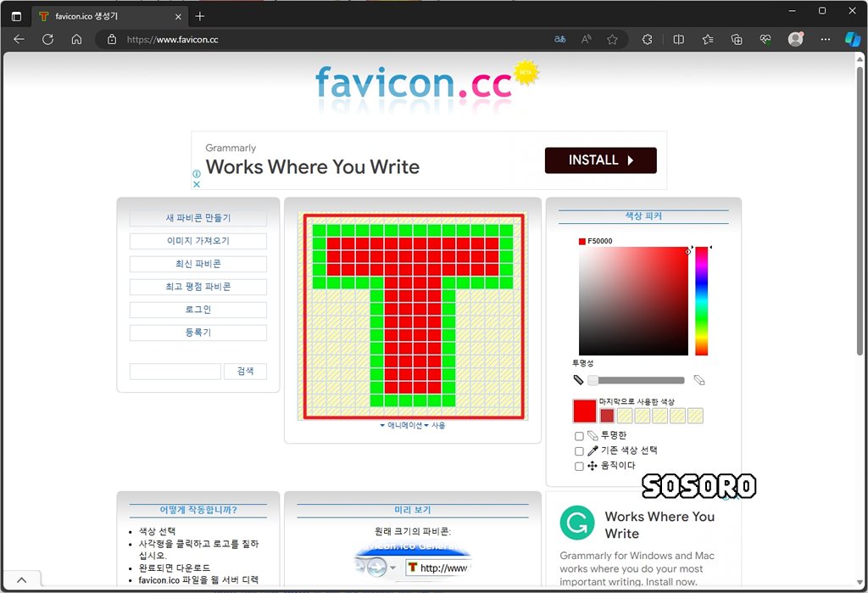Minimize the browser window
Viewport: 868px width, 593px height.
click(793, 10)
